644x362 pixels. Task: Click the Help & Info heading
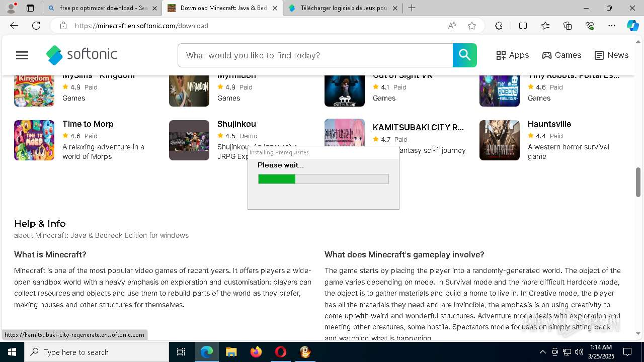[40, 224]
